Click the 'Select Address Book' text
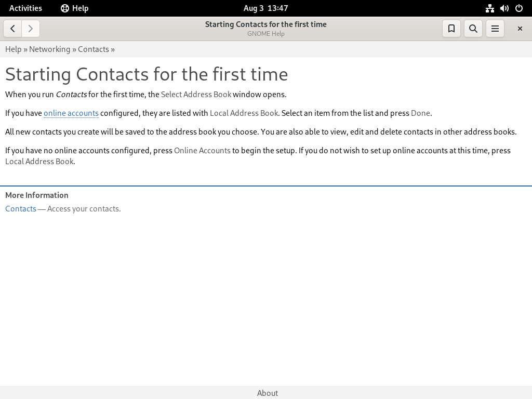 click(x=196, y=95)
